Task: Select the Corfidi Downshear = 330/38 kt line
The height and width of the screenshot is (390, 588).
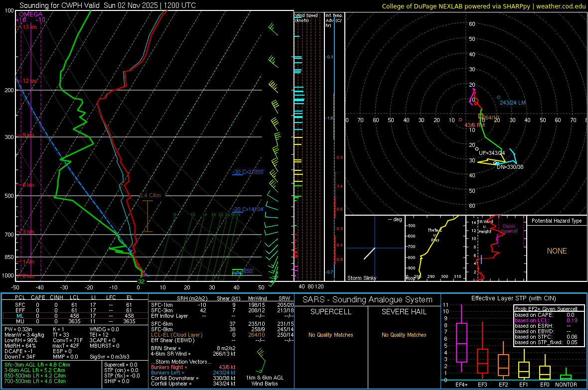Action: [193, 378]
